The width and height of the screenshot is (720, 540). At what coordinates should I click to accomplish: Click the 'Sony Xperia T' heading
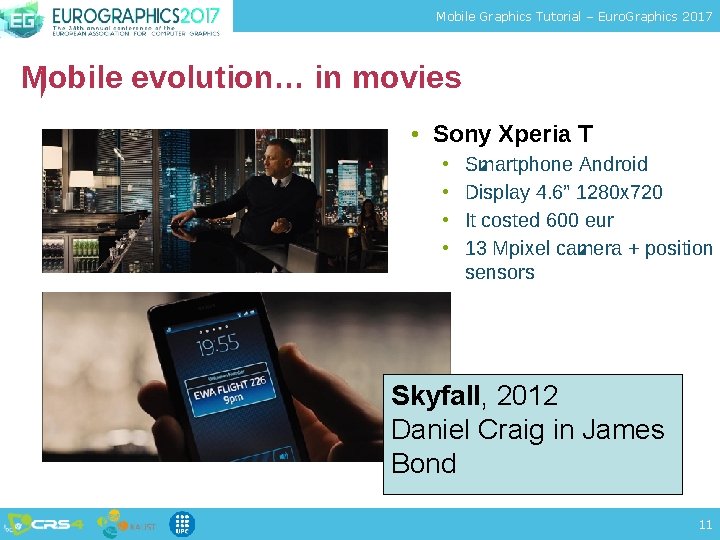513,134
